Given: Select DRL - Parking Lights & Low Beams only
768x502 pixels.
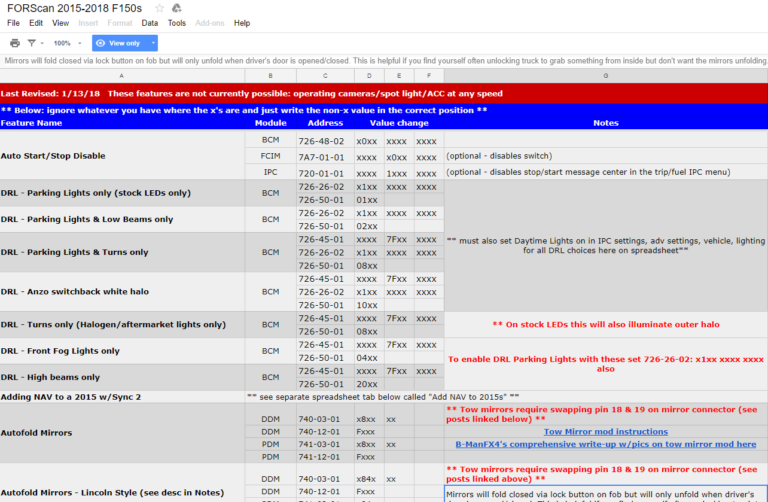Looking at the screenshot, I should (122, 219).
